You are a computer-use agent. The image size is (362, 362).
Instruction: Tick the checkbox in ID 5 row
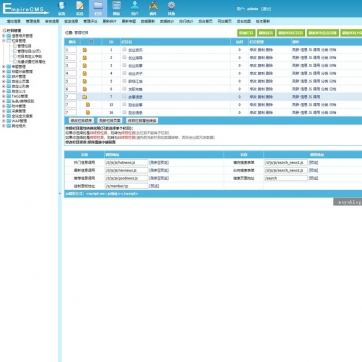coord(124,81)
